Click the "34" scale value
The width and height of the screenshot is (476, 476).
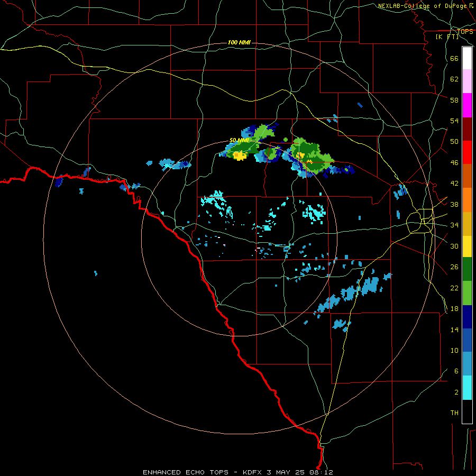pyautogui.click(x=454, y=225)
